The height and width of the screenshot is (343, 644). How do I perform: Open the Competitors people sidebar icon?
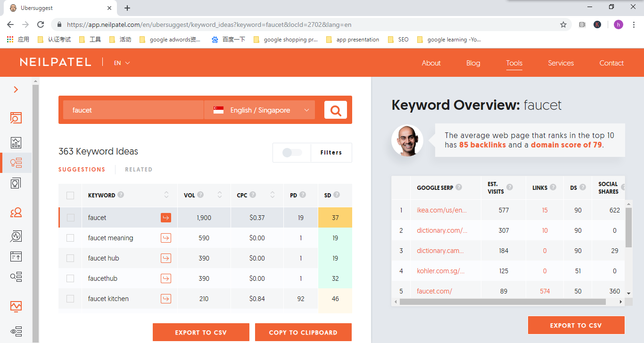click(16, 212)
